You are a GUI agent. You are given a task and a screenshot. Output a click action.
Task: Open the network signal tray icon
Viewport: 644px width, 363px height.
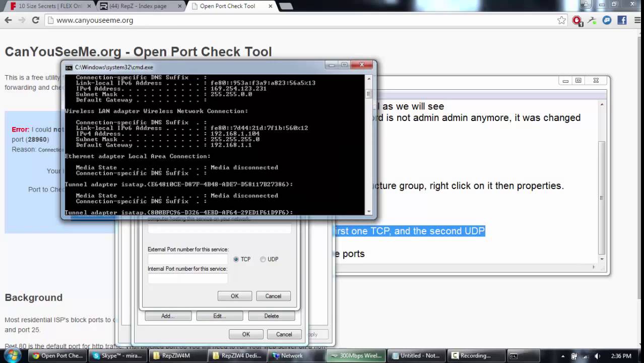(586, 356)
